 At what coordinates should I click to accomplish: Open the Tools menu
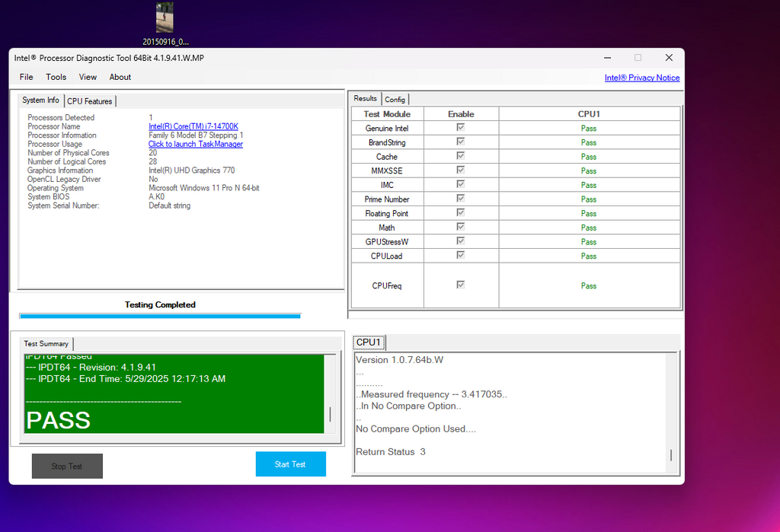[x=56, y=77]
